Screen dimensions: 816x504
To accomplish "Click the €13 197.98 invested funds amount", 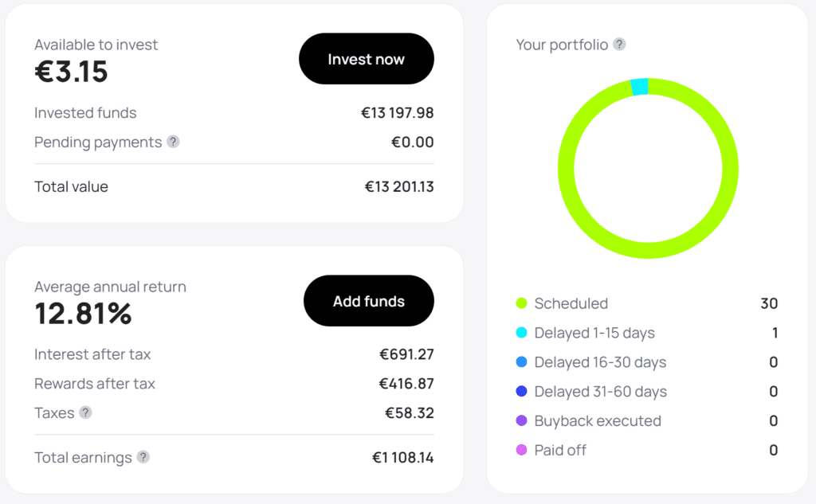I will [398, 113].
